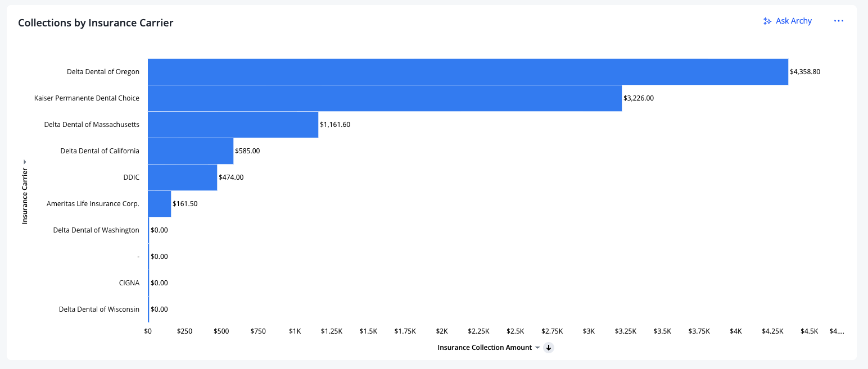The height and width of the screenshot is (369, 868).
Task: Click the Delta Dental of Oregon label
Action: (103, 72)
